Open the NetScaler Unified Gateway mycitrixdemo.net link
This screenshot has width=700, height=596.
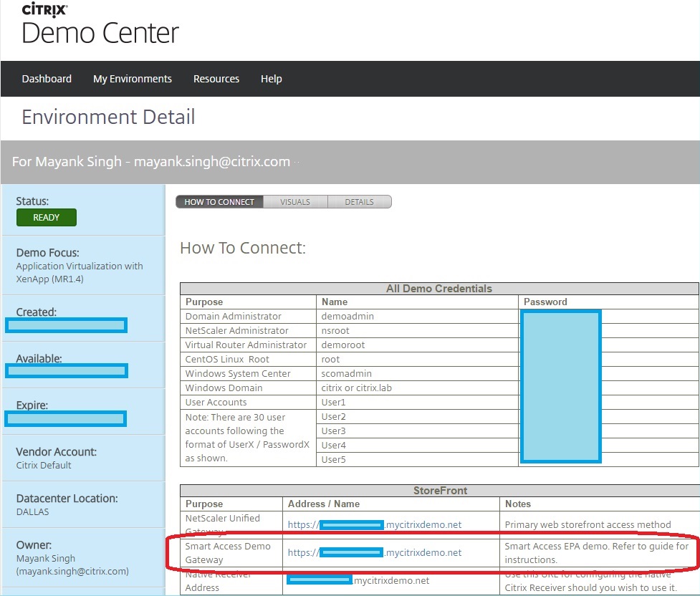[375, 524]
